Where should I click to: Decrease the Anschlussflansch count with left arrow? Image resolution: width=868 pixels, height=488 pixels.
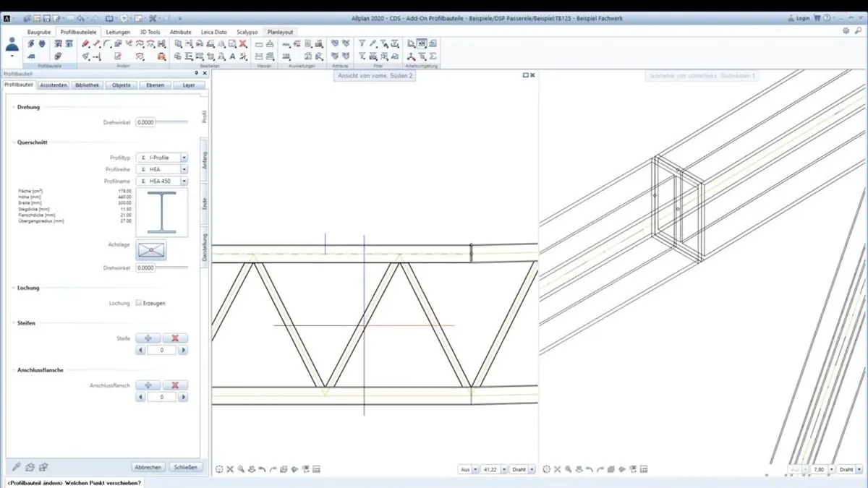(142, 397)
